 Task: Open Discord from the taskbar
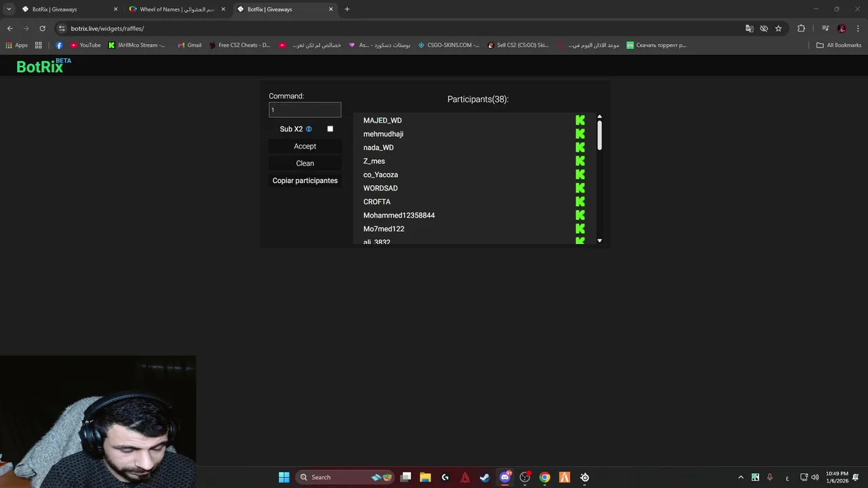(505, 477)
